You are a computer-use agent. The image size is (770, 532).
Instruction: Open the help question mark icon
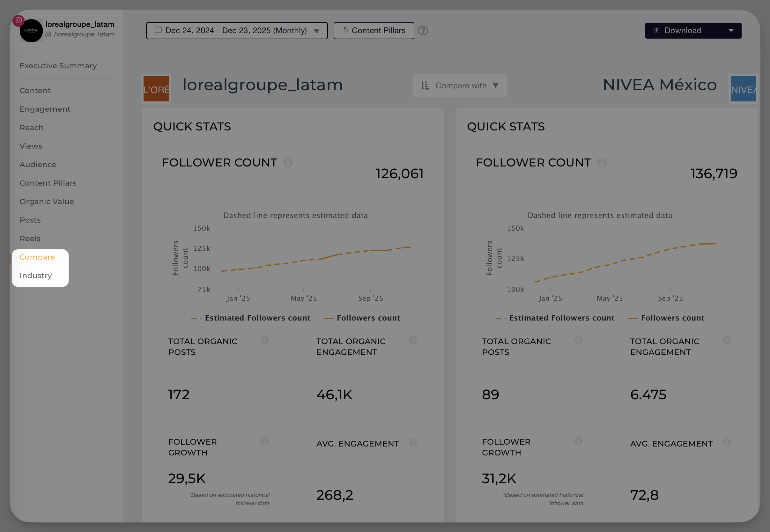423,31
